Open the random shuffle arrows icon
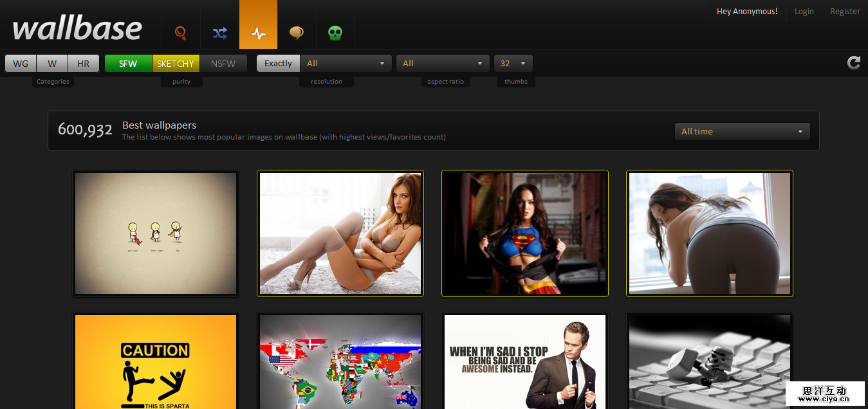Screen dimensions: 868x409 click(219, 32)
